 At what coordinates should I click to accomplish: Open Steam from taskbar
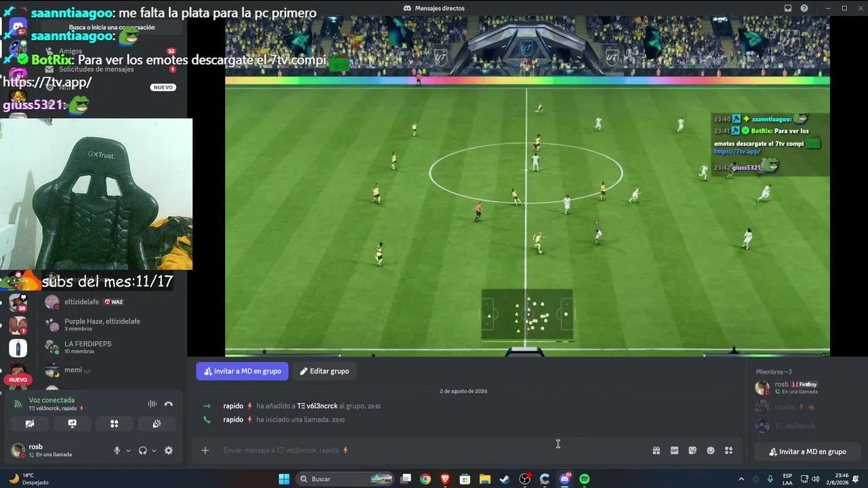click(505, 479)
